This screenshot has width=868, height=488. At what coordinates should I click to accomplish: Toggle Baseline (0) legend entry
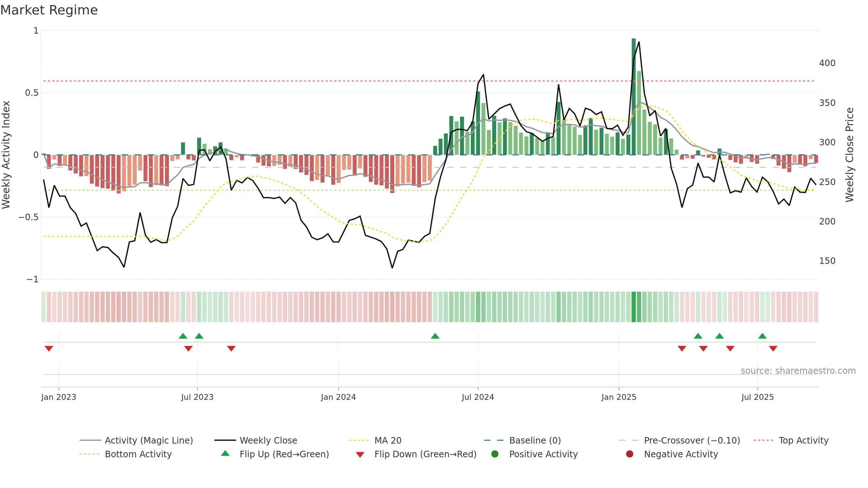[522, 440]
